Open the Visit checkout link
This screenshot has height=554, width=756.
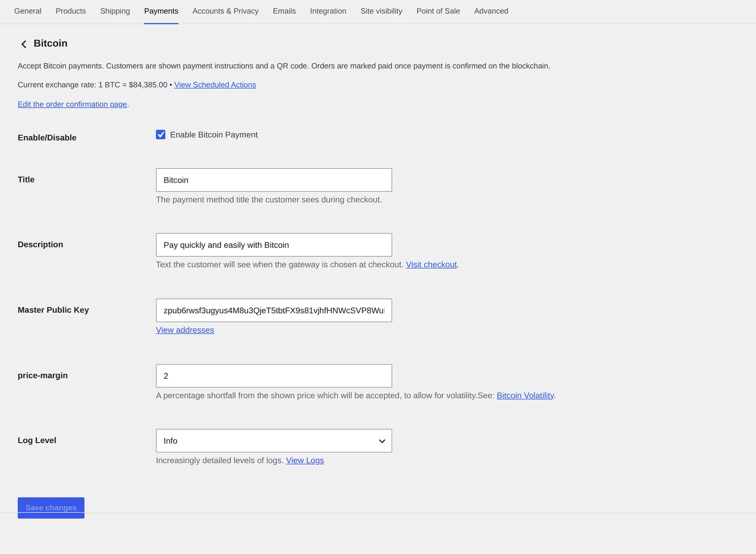431,264
